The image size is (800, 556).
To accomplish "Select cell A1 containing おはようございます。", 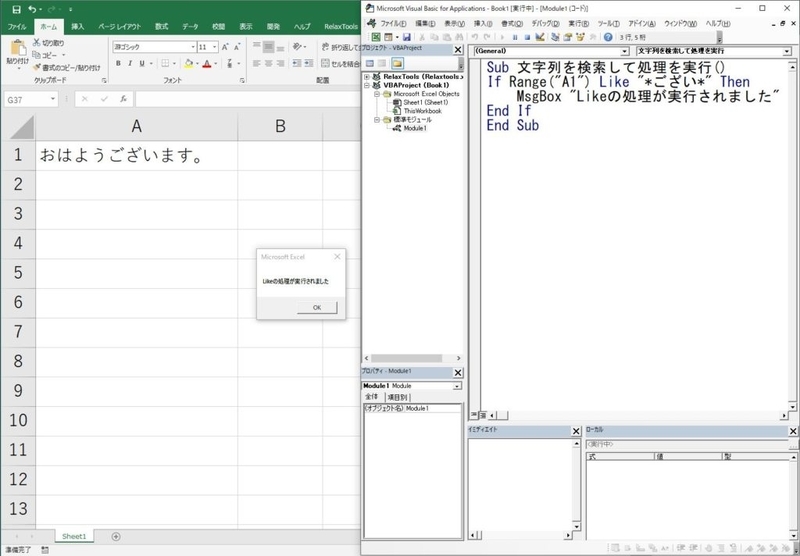I will (136, 155).
